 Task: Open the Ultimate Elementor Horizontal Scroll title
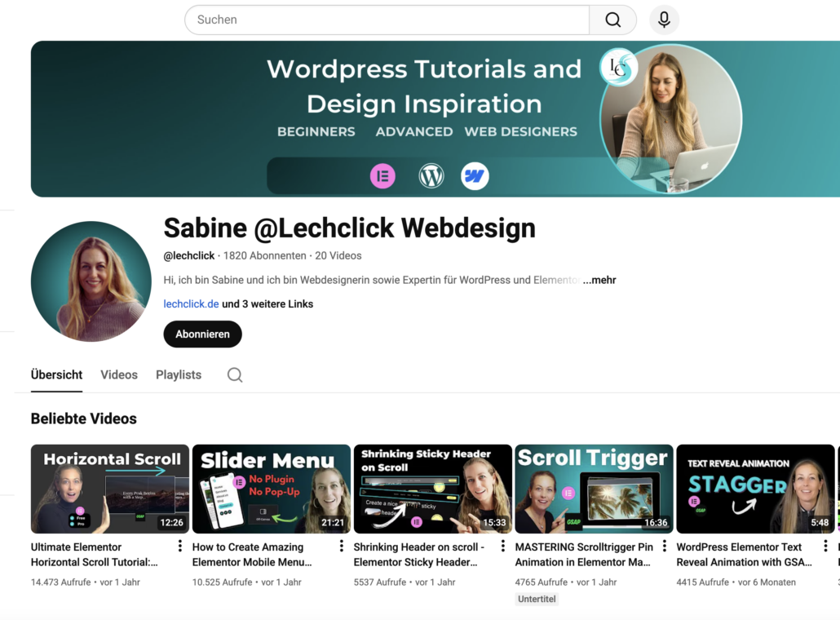(94, 554)
